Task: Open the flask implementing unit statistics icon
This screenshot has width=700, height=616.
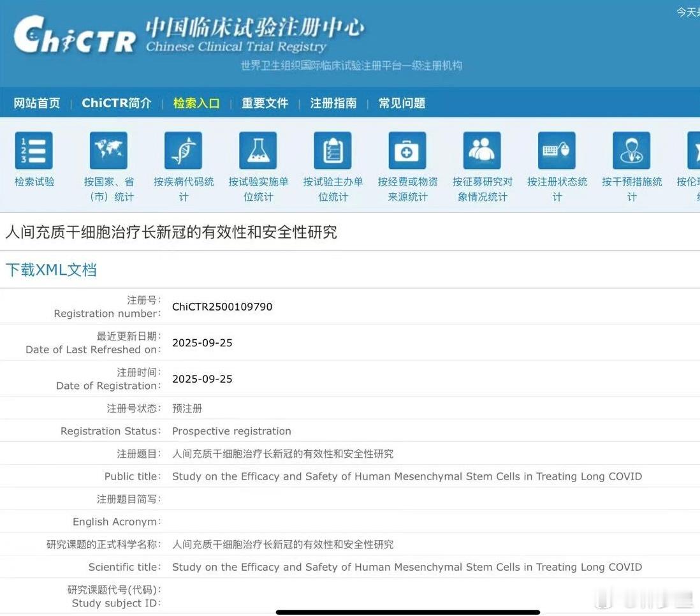Action: coord(258,150)
